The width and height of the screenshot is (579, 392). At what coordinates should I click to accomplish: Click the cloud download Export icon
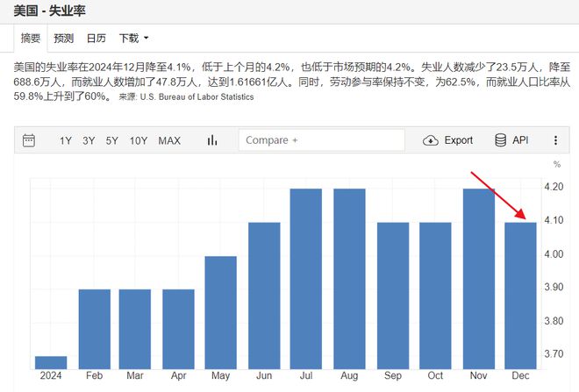pos(431,140)
